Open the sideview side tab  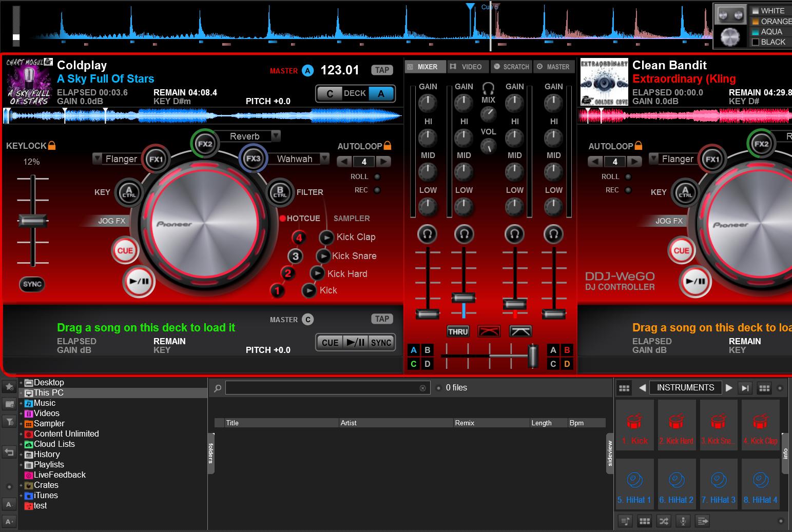pos(610,454)
